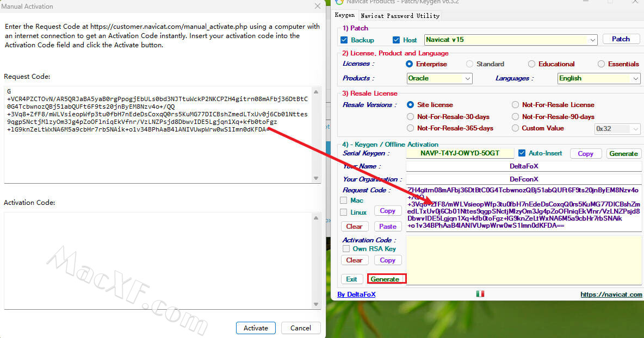This screenshot has width=644, height=338.
Task: Close the Manual Activation dialog
Action: coord(318,6)
